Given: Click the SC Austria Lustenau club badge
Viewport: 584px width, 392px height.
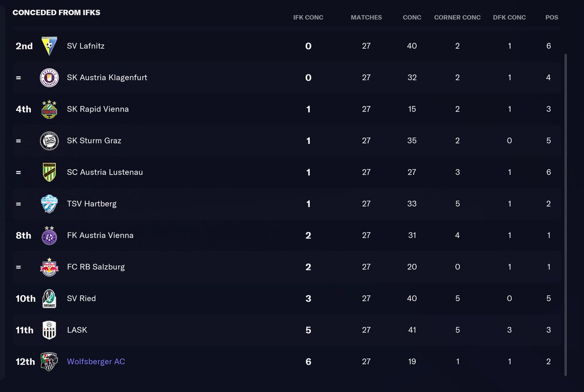Looking at the screenshot, I should [49, 172].
